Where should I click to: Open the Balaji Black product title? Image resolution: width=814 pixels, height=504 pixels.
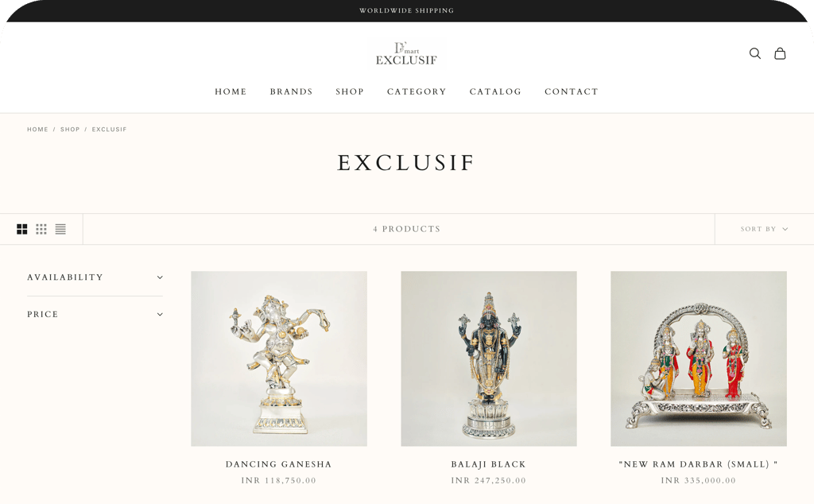pyautogui.click(x=489, y=464)
